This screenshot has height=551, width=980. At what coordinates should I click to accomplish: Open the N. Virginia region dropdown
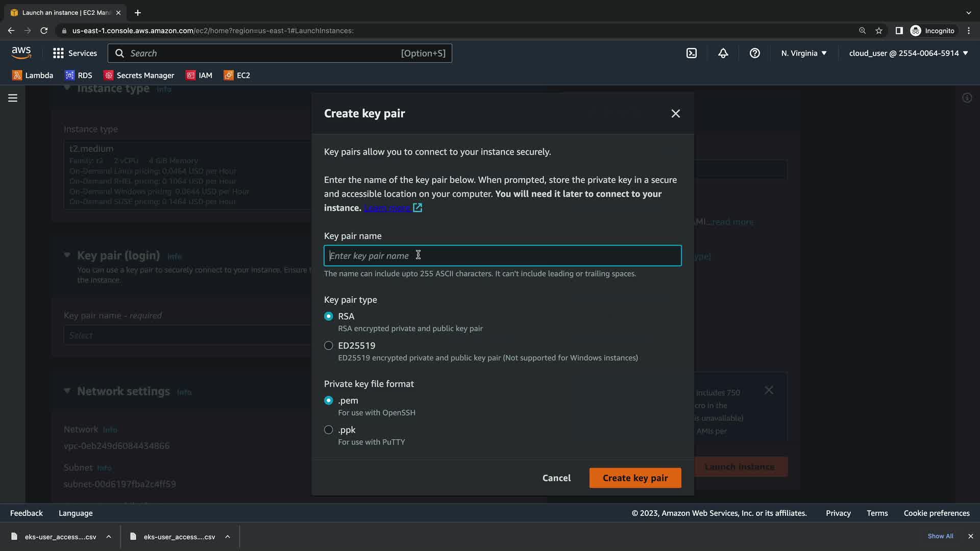[x=804, y=53]
